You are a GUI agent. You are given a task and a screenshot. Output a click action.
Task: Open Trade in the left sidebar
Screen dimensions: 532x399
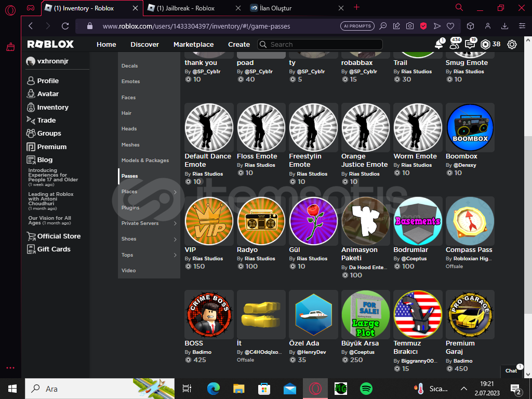coord(41,121)
